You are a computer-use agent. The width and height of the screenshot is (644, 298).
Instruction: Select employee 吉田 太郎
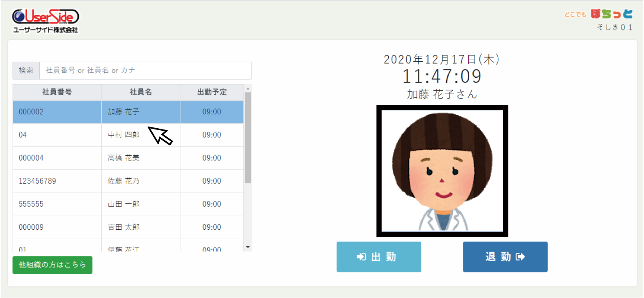tap(124, 227)
